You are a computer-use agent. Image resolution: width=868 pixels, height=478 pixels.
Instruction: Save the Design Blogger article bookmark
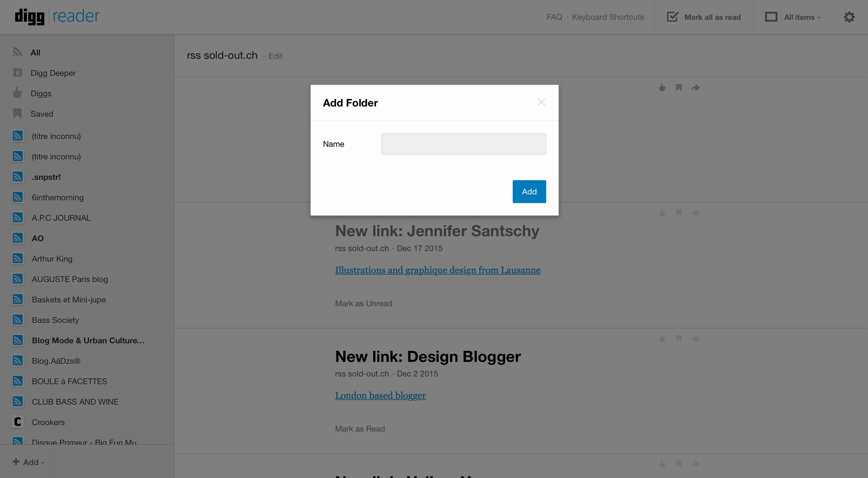pyautogui.click(x=679, y=339)
